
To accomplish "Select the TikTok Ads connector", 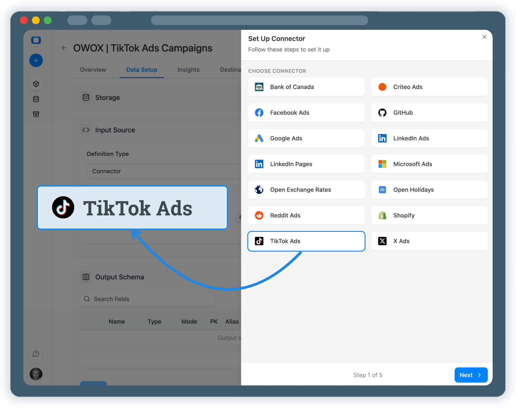I will point(306,241).
